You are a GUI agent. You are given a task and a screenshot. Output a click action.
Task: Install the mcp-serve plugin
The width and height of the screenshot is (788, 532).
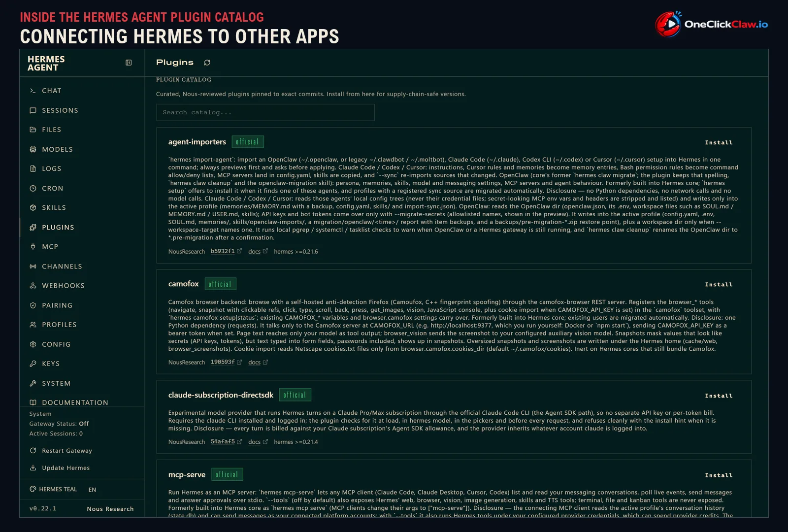(x=719, y=475)
